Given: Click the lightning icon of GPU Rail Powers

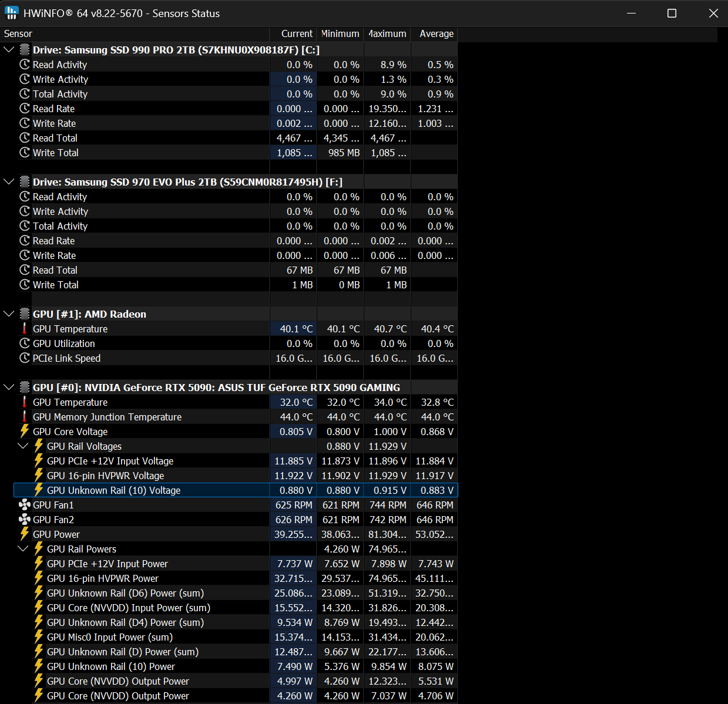Looking at the screenshot, I should point(39,549).
